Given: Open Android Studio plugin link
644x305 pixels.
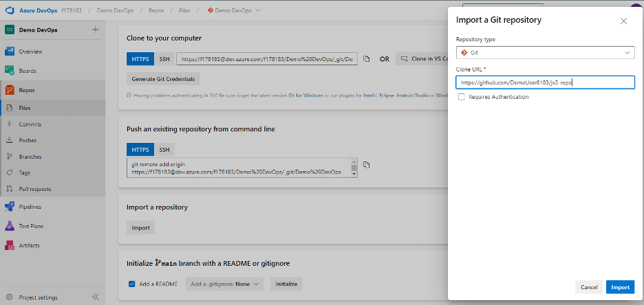Looking at the screenshot, I should [412, 95].
